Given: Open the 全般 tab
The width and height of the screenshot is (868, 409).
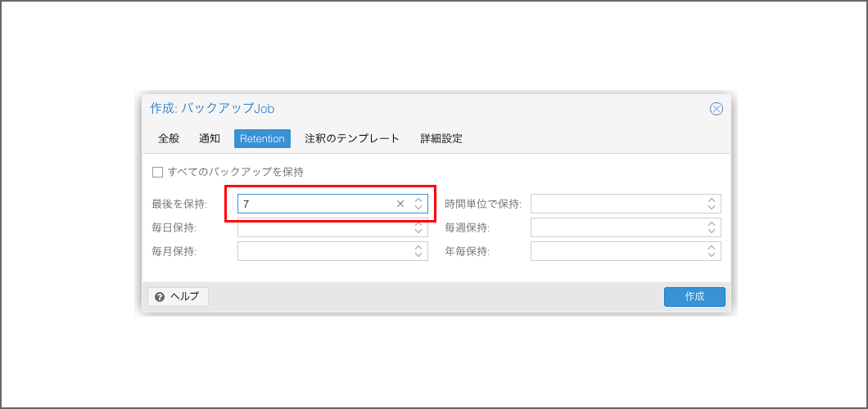Looking at the screenshot, I should click(169, 138).
